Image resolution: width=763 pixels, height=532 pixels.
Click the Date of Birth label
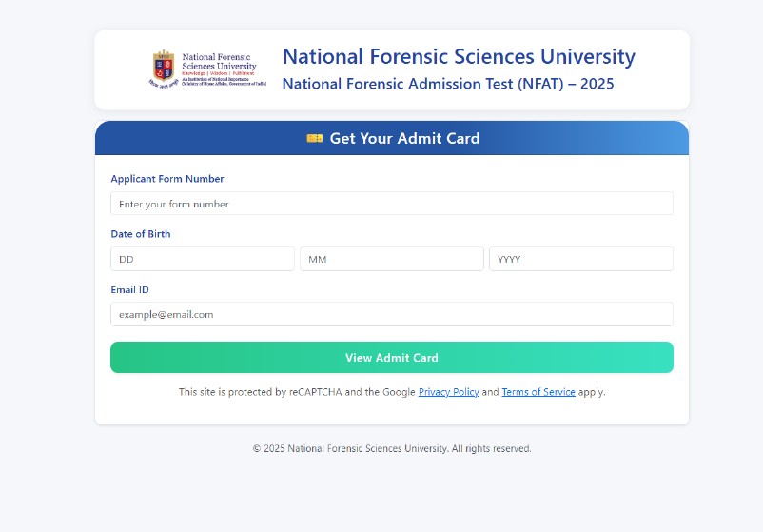click(141, 234)
